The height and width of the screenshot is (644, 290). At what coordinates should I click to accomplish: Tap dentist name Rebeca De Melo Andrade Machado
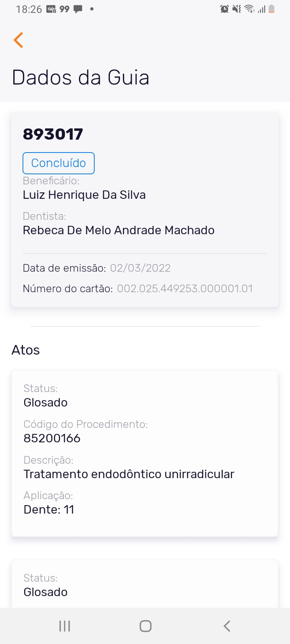[118, 230]
